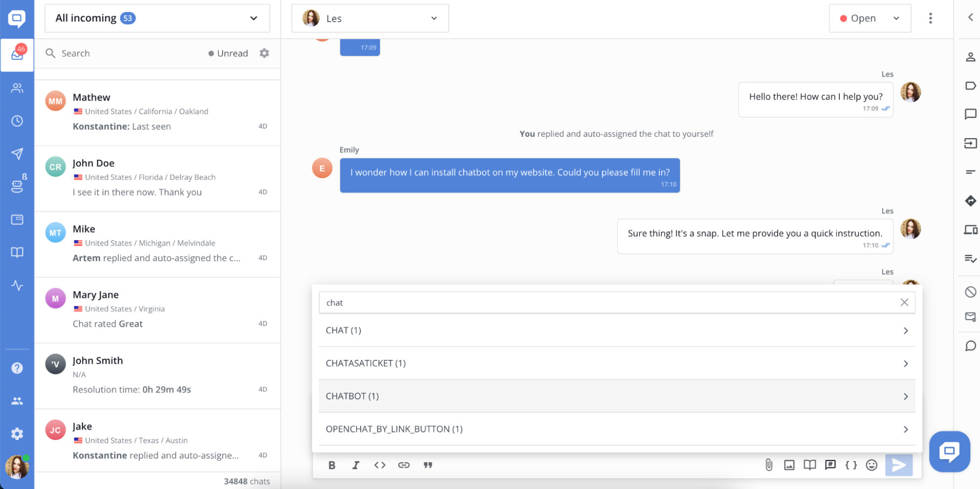Image resolution: width=980 pixels, height=489 pixels.
Task: Open chat list settings gear
Action: click(x=264, y=53)
